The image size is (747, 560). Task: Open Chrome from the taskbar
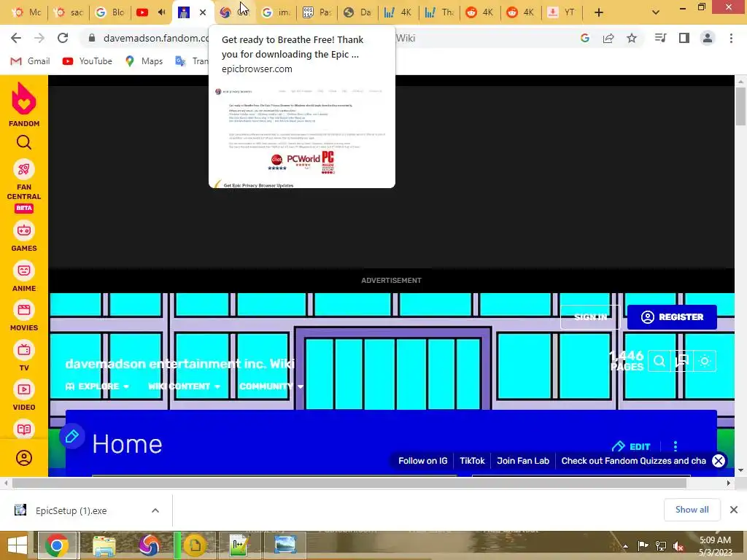click(x=57, y=545)
